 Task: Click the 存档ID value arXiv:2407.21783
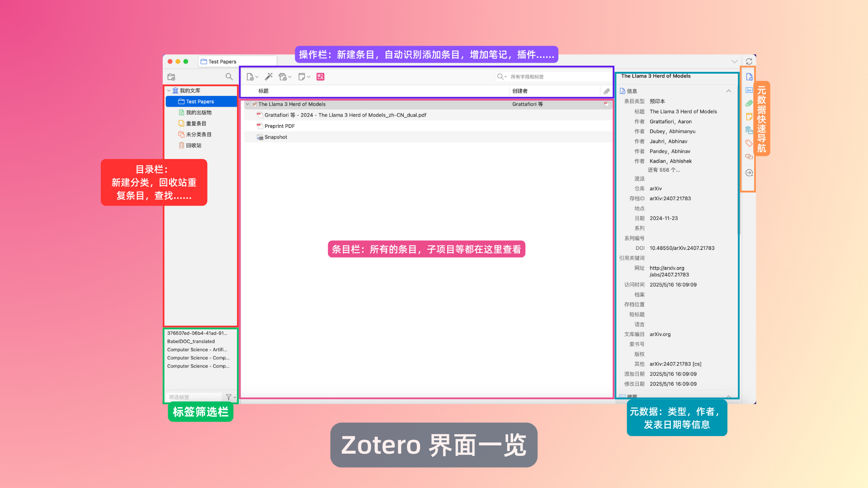click(670, 199)
